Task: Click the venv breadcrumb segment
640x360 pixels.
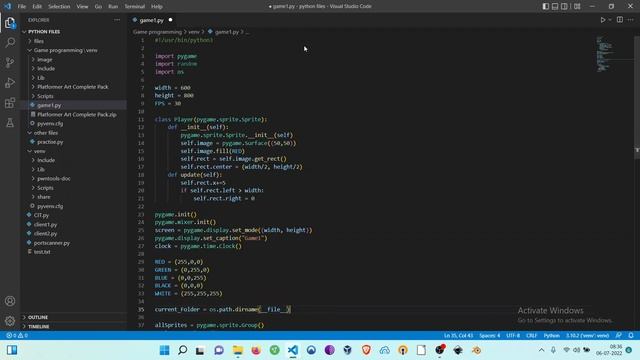Action: click(194, 32)
